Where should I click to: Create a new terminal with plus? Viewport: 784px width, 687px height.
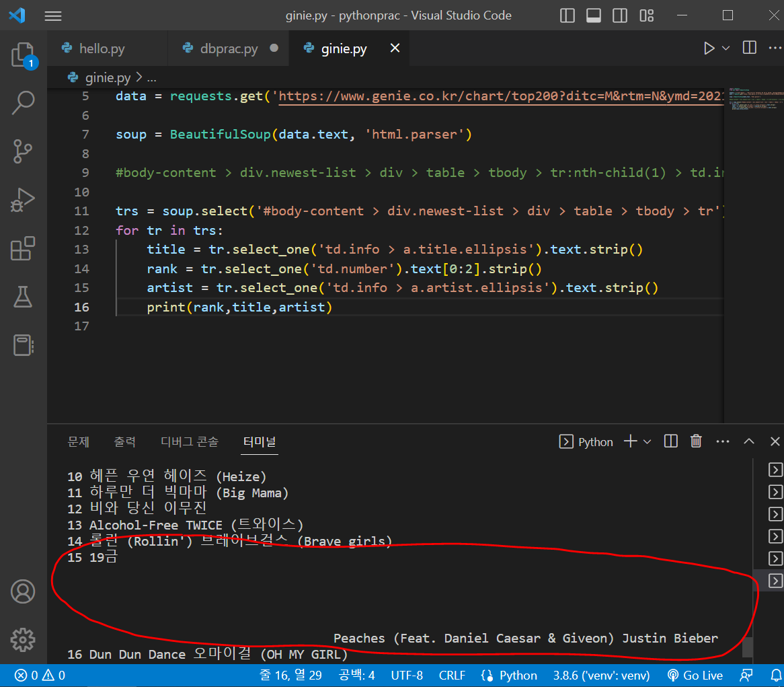click(631, 441)
